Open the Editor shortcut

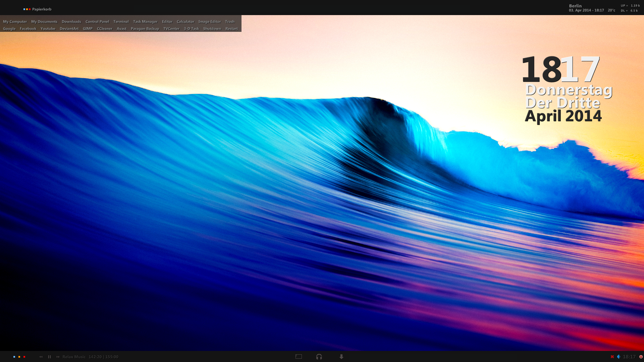[167, 21]
